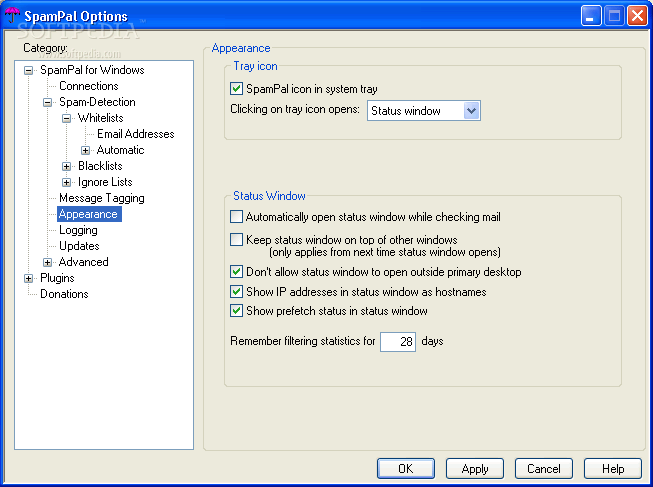Image resolution: width=653 pixels, height=487 pixels.
Task: Select the Advanced category
Action: pyautogui.click(x=83, y=262)
